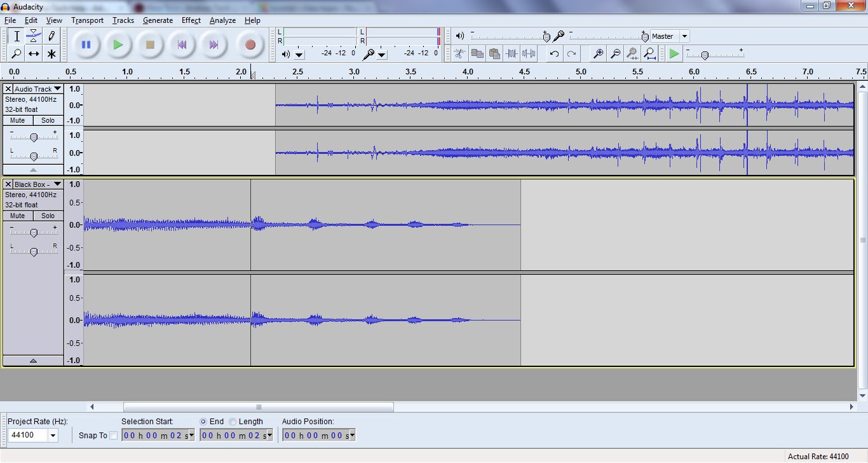
Task: Click the microphone icon in mixer toolbar
Action: coord(559,36)
